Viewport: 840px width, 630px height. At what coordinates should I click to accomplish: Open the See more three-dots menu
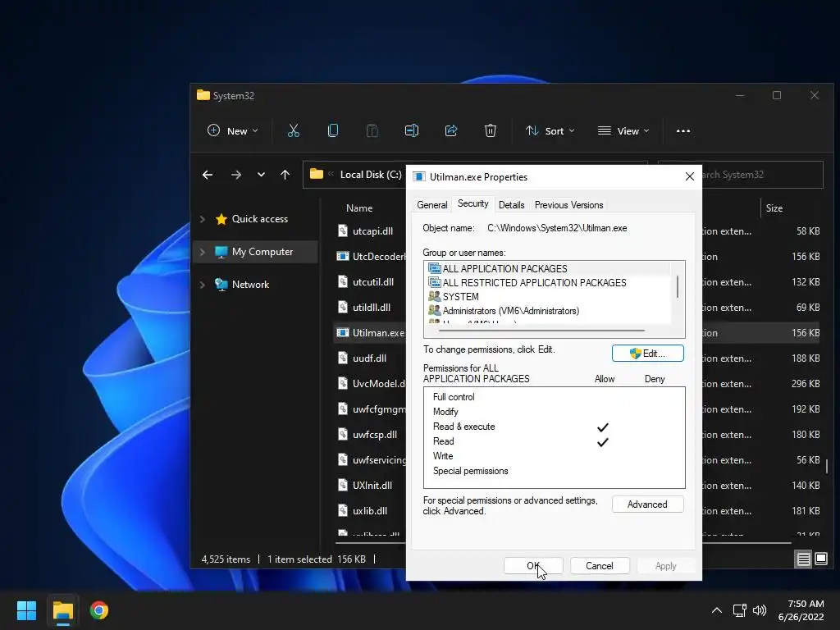(683, 130)
